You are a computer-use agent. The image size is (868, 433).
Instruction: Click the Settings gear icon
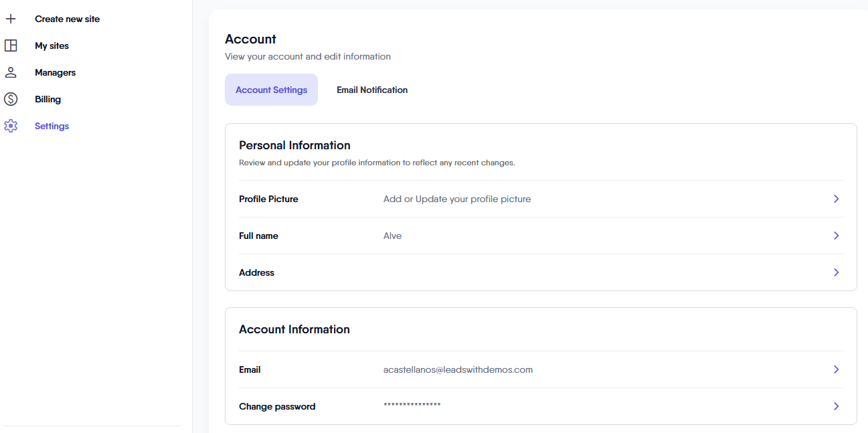(11, 126)
